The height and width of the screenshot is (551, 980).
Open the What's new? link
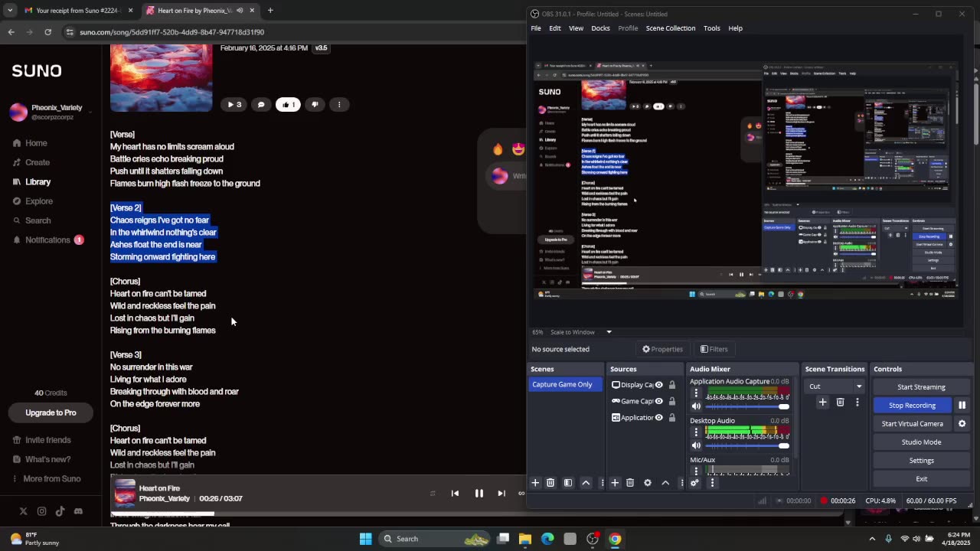41,459
